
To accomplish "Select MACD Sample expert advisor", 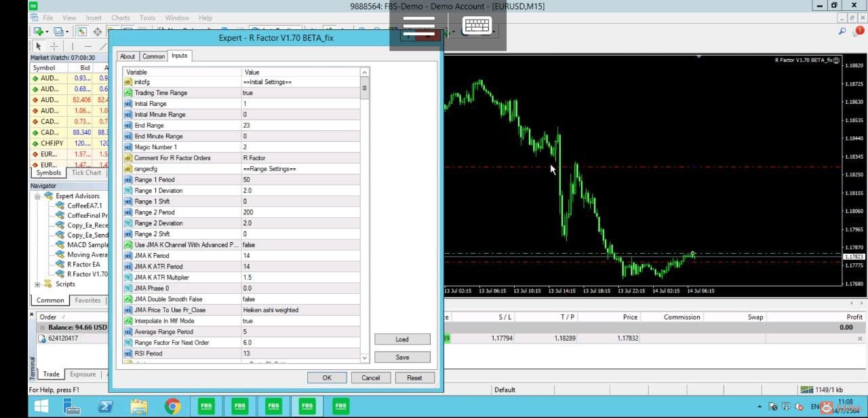I will click(x=82, y=245).
